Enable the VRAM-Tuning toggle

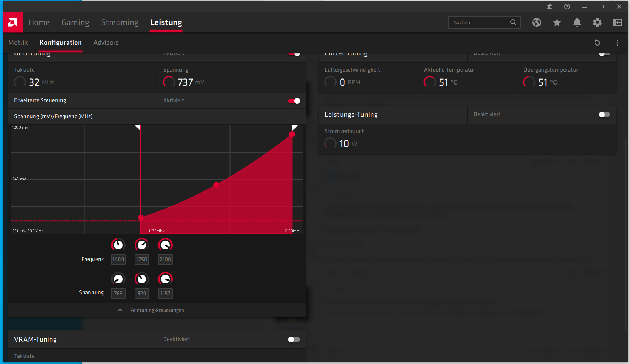coord(294,339)
